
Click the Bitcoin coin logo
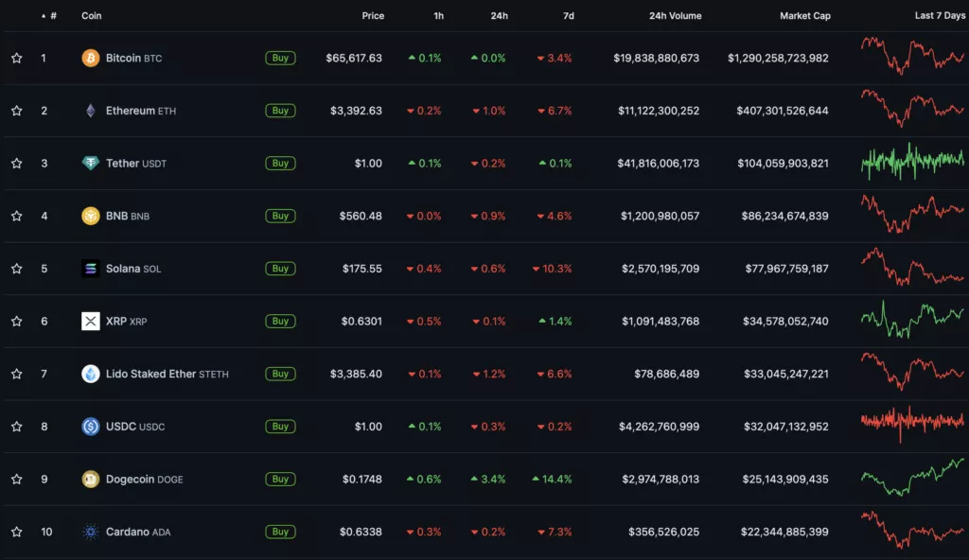point(90,58)
